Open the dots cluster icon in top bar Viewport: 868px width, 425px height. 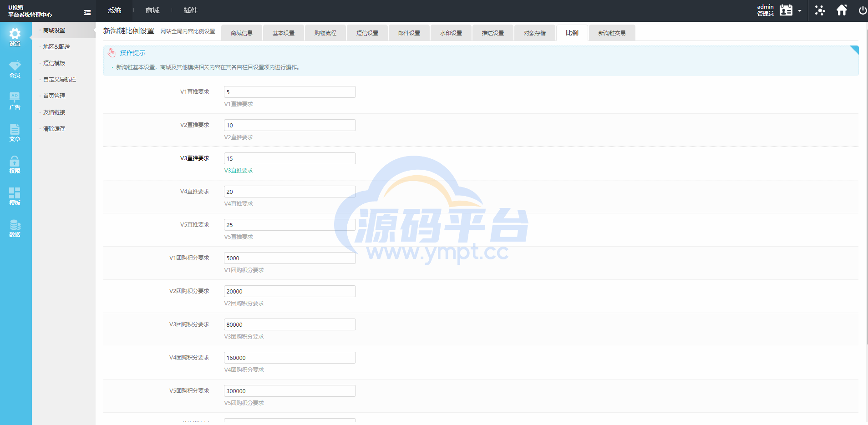click(x=820, y=10)
